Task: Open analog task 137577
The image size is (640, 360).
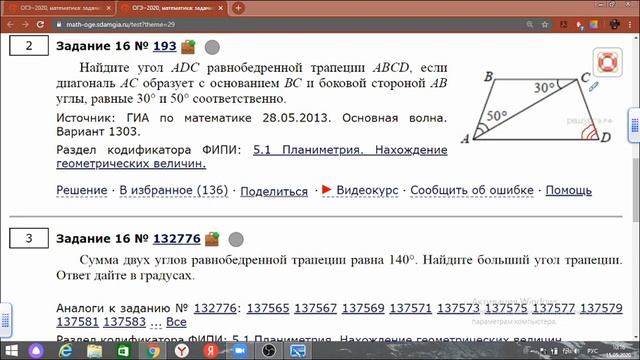Action: [553, 308]
